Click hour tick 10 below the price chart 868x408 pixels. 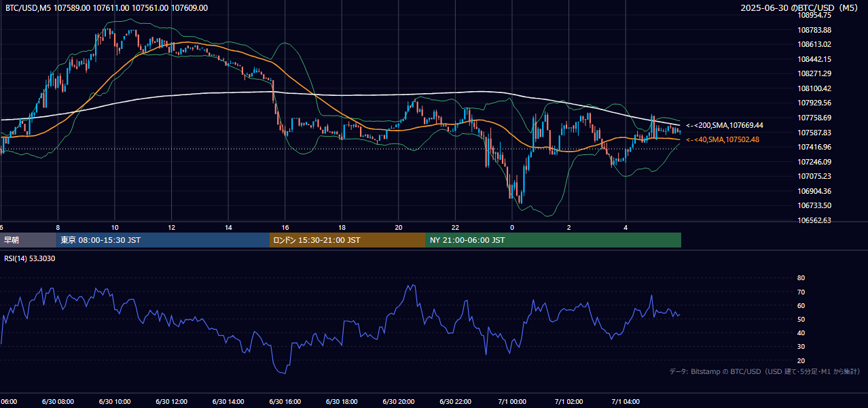[x=115, y=227]
